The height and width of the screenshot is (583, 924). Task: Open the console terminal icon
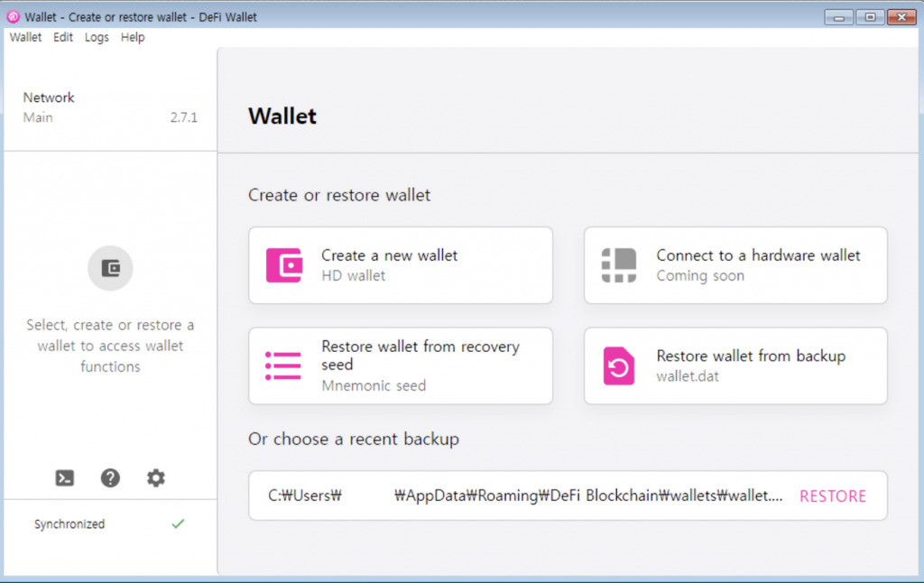64,477
